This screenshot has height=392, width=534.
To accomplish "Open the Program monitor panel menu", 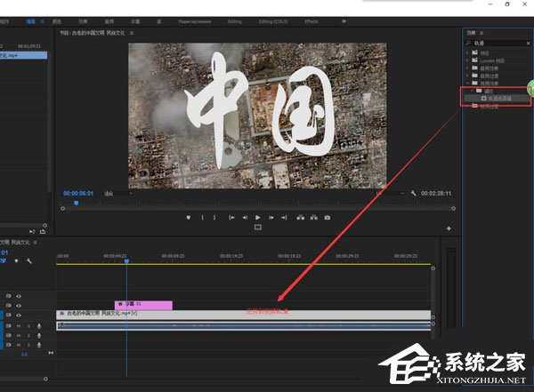I will pyautogui.click(x=132, y=33).
